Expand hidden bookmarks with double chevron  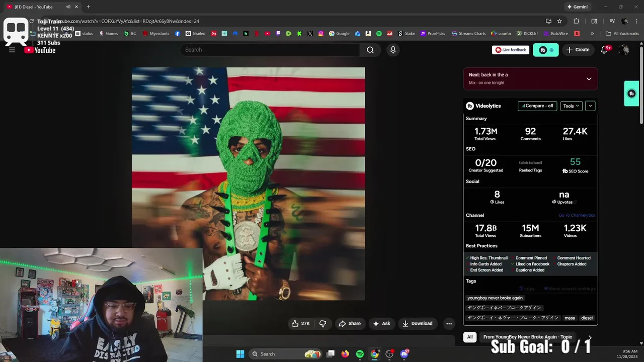click(592, 34)
